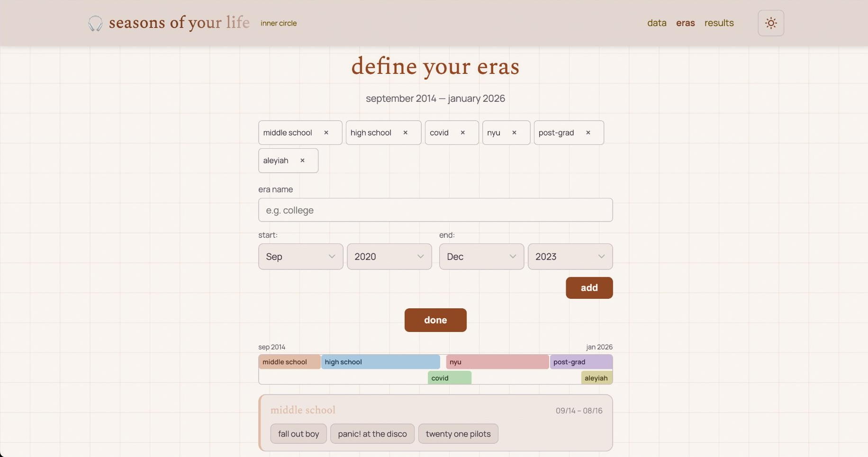Remove the 'aleyiah' era chip
The width and height of the screenshot is (868, 457).
303,161
